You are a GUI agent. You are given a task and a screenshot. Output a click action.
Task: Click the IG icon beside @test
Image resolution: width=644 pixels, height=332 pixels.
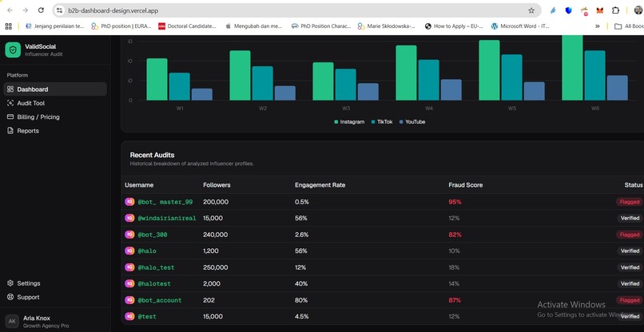point(129,316)
